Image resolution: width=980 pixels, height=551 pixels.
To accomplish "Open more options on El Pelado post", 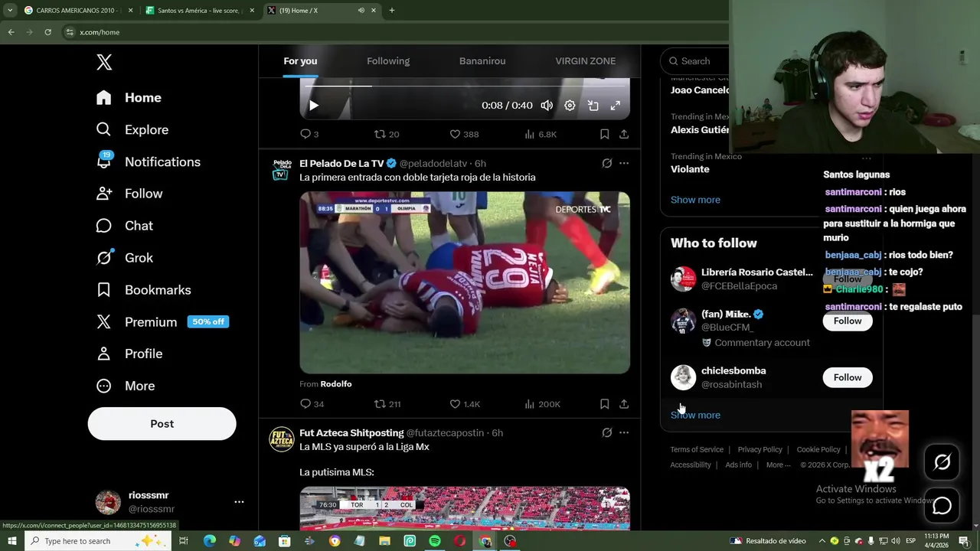I will (x=624, y=163).
